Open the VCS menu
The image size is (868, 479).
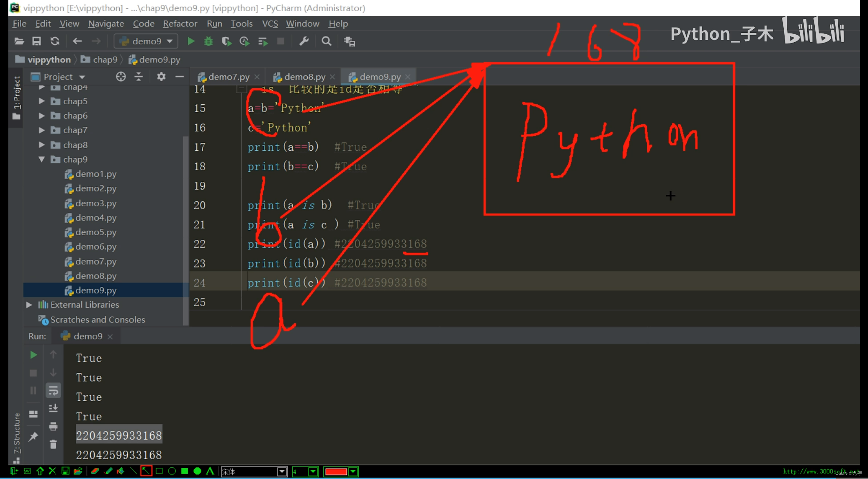tap(270, 24)
